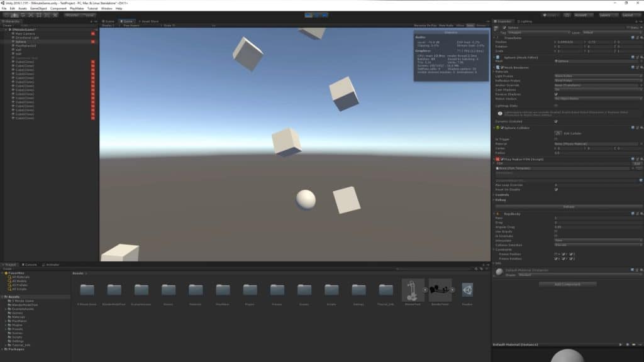The height and width of the screenshot is (362, 644).
Task: Click the Play Maker FSM component icon
Action: pyautogui.click(x=498, y=159)
